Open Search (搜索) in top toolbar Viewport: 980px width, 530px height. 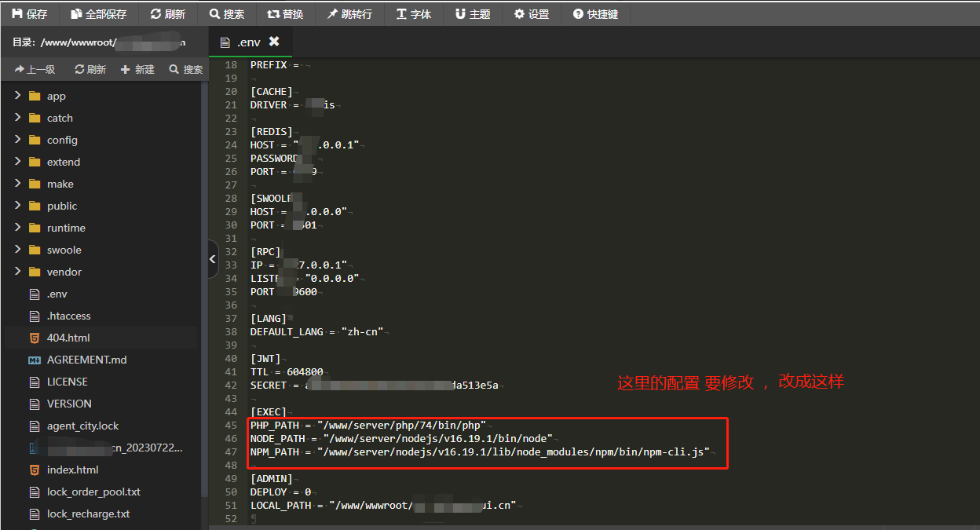[227, 14]
